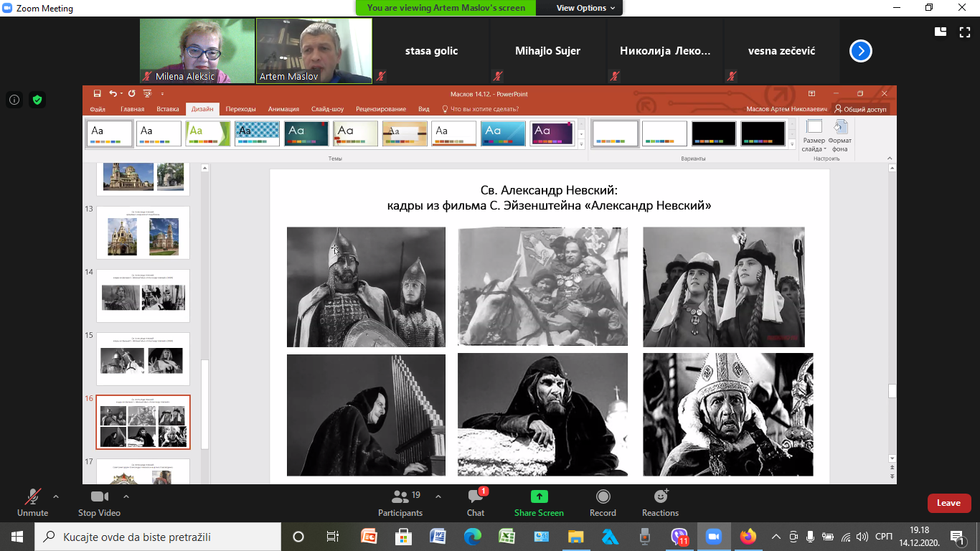
Task: Enter full screen mode in Zoom
Action: pyautogui.click(x=965, y=32)
